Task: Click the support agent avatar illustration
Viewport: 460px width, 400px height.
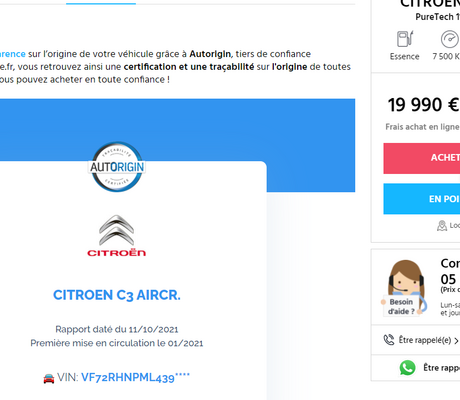Action: (406, 287)
